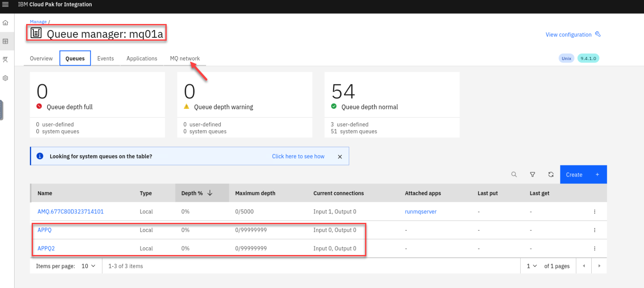Screen dimensions: 644x288
Task: Open the settings gear in sidebar
Action: coord(6,78)
